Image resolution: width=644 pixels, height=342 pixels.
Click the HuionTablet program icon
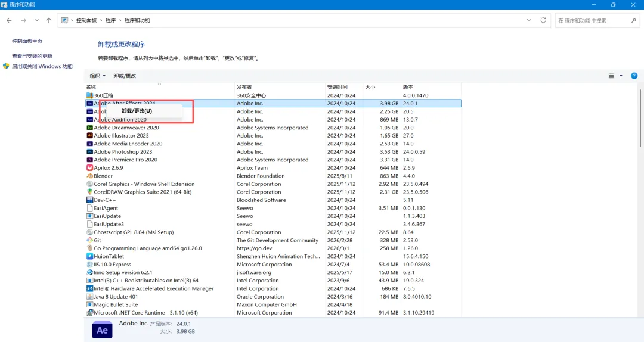coord(89,256)
